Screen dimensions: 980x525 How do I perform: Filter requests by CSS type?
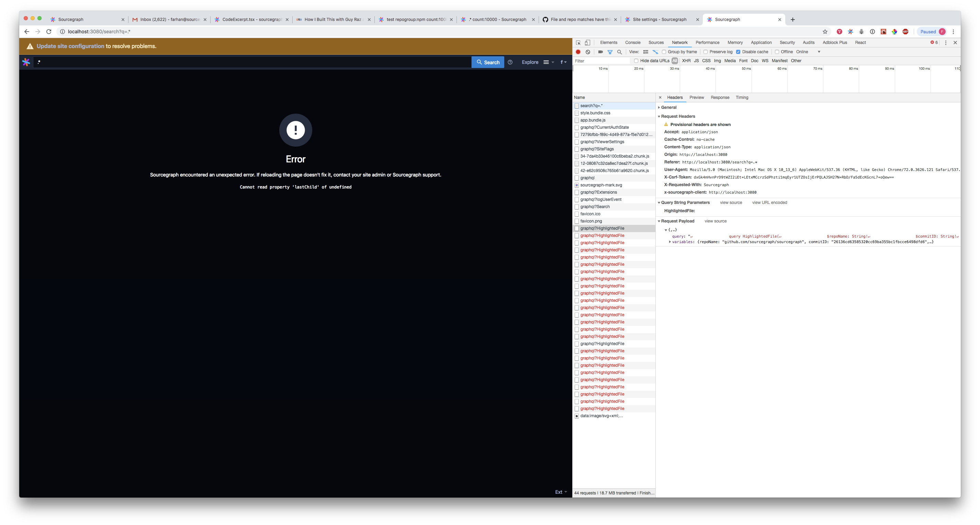pyautogui.click(x=706, y=61)
